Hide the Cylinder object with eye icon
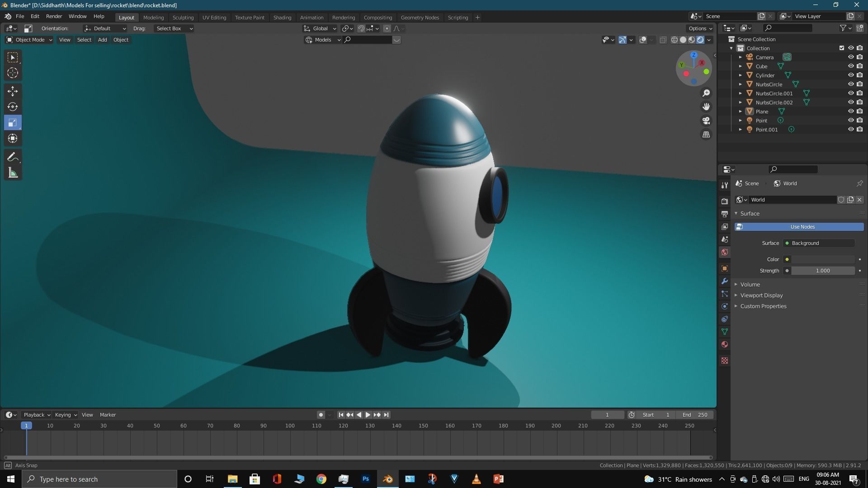The height and width of the screenshot is (488, 868). (850, 75)
